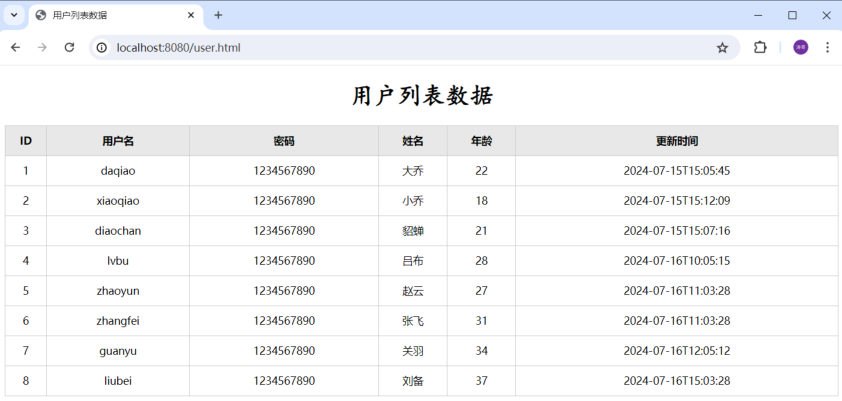Click the page heading 用户列表数据
The height and width of the screenshot is (401, 842).
pos(423,96)
